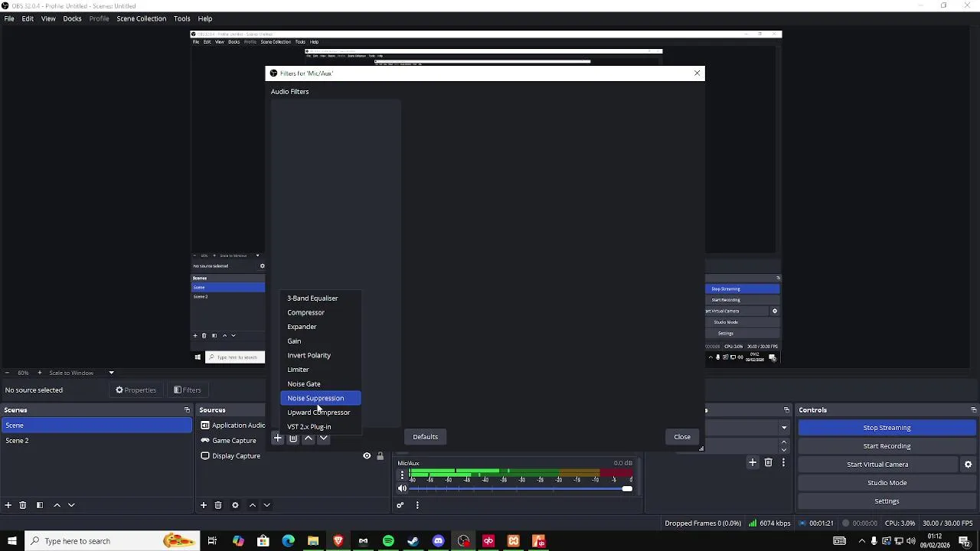Choose Expander from filter list

(320, 327)
